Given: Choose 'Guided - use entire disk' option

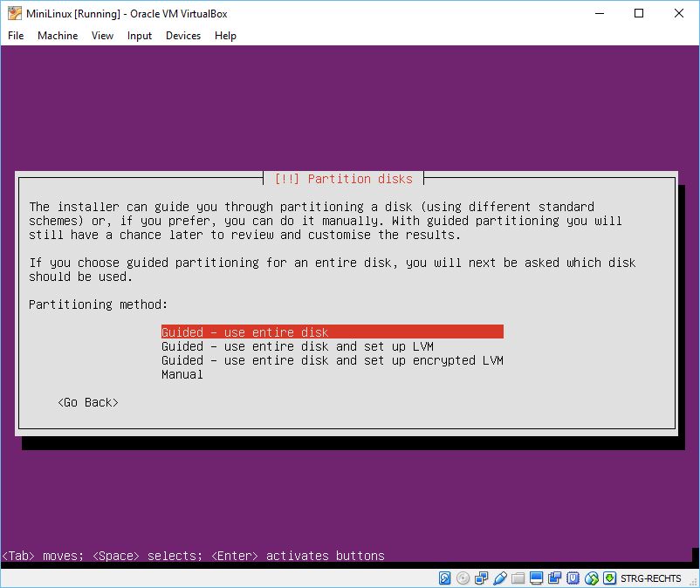Looking at the screenshot, I should coord(245,332).
